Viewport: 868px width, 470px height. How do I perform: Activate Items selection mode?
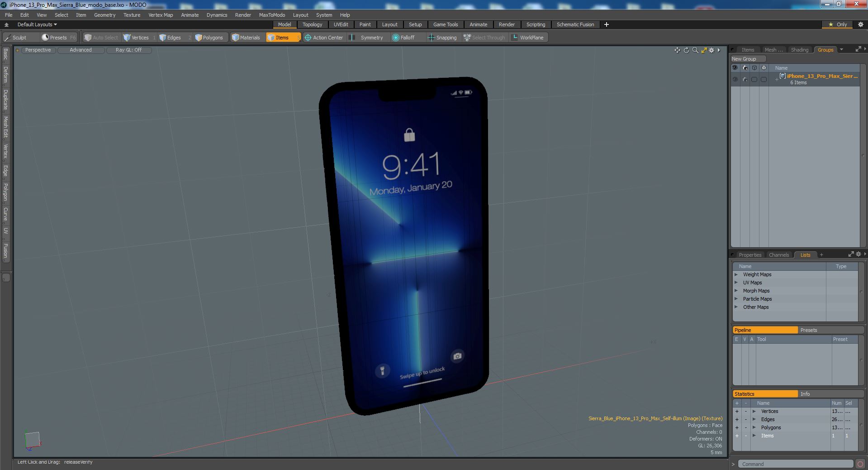(x=283, y=38)
